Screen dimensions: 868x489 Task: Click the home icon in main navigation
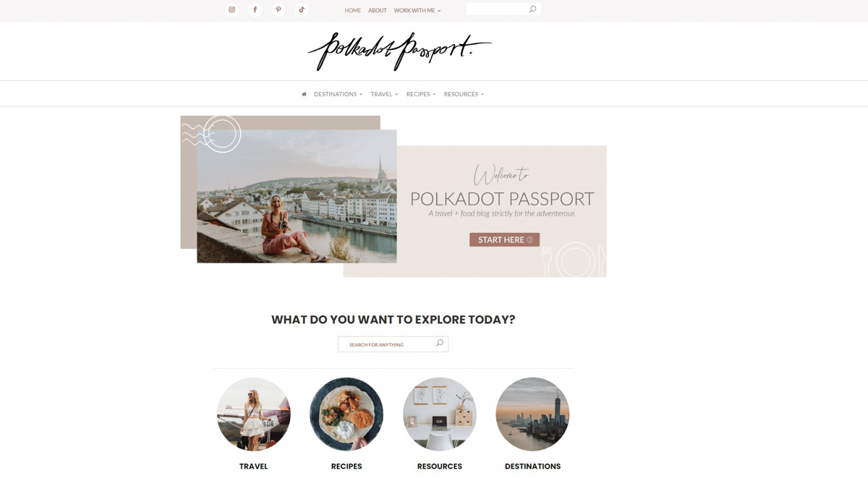pyautogui.click(x=304, y=94)
